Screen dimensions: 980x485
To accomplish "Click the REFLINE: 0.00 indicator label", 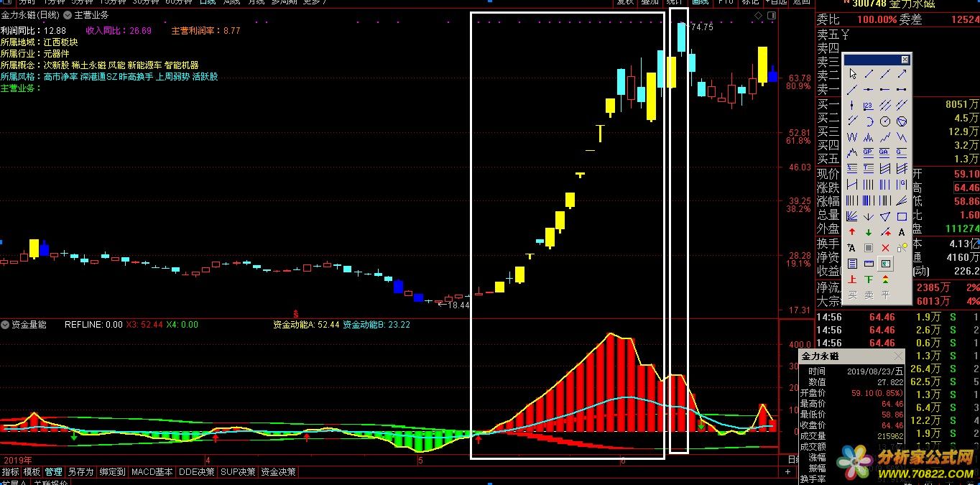I will (93, 325).
